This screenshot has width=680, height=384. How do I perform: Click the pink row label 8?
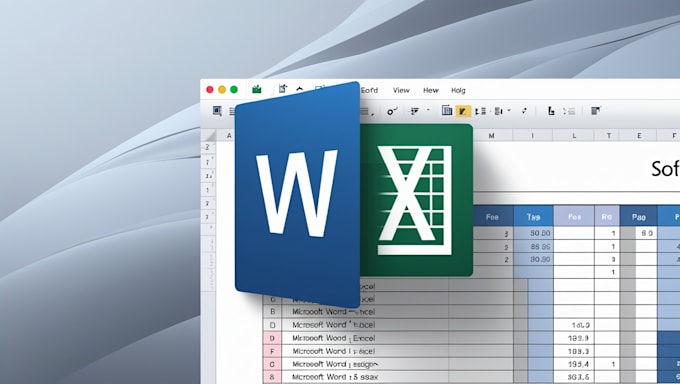(272, 377)
